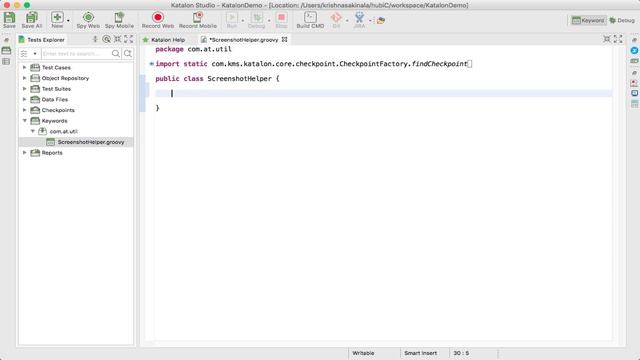This screenshot has height=360, width=640.
Task: Click the New item plus icon
Action: (57, 18)
